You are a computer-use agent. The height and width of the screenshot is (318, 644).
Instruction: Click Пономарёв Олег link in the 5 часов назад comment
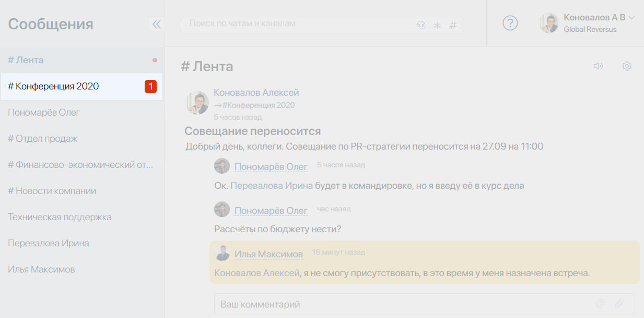tap(271, 167)
